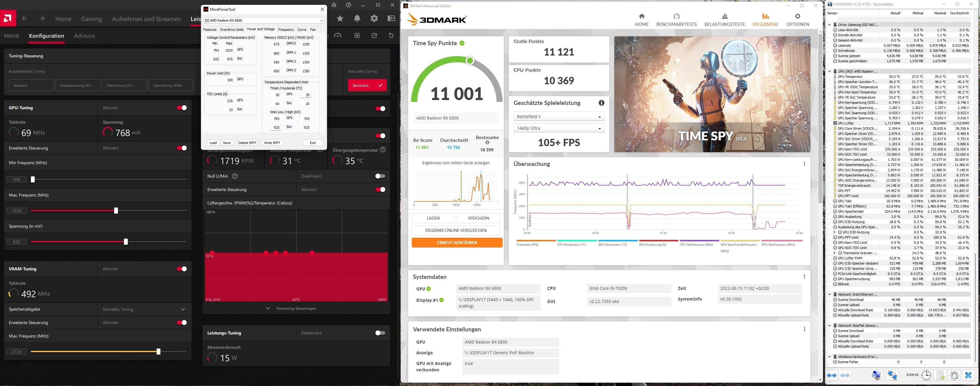Open AMD notifications bell
Screen dimensions: 980x386
[x=357, y=18]
